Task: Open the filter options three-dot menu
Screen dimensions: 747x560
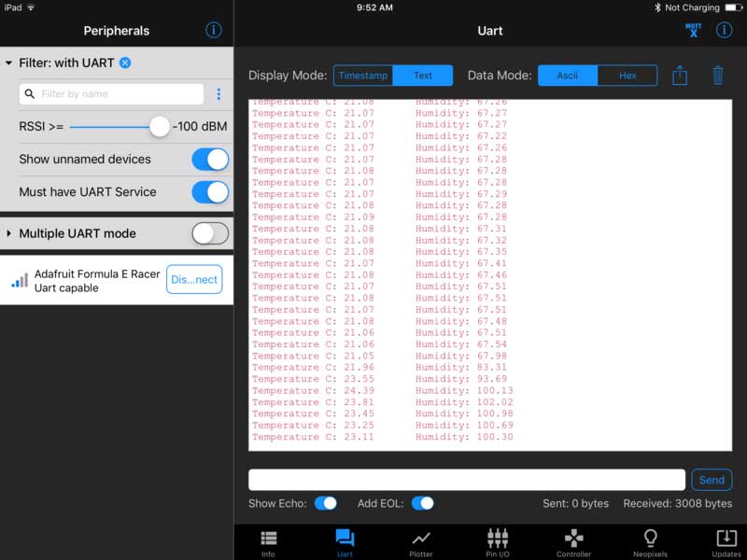Action: [218, 93]
